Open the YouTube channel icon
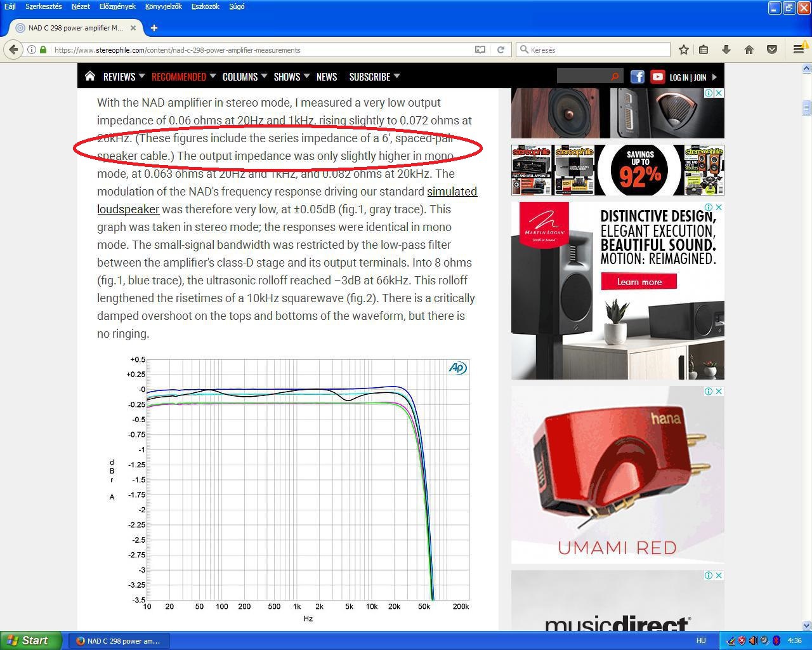812x650 pixels. tap(657, 77)
